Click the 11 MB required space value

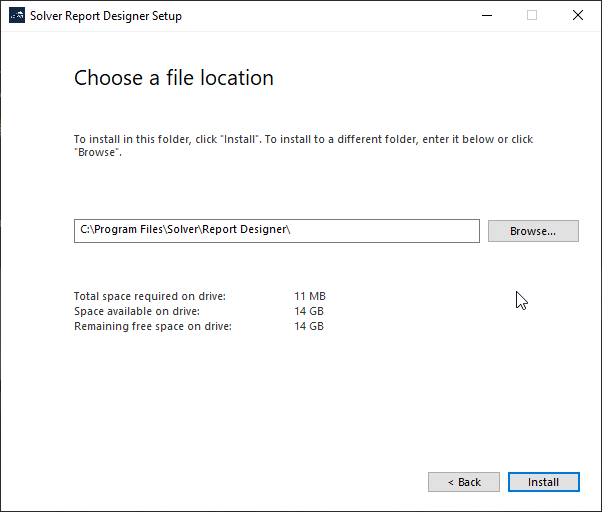[x=310, y=297]
